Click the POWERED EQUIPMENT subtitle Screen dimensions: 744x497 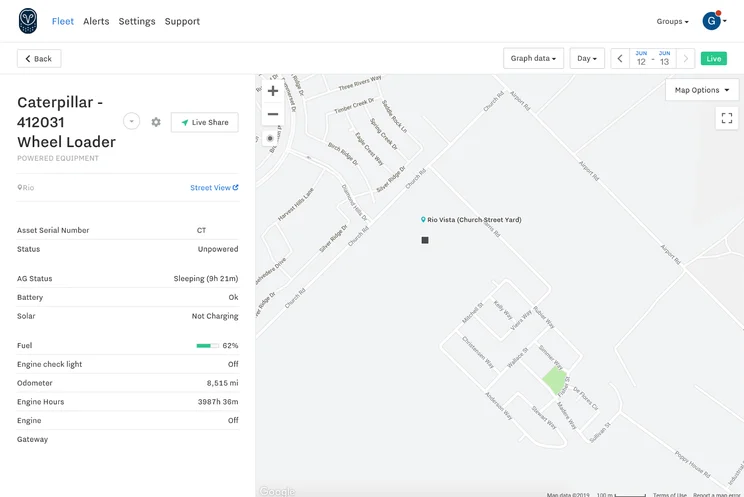coord(58,158)
